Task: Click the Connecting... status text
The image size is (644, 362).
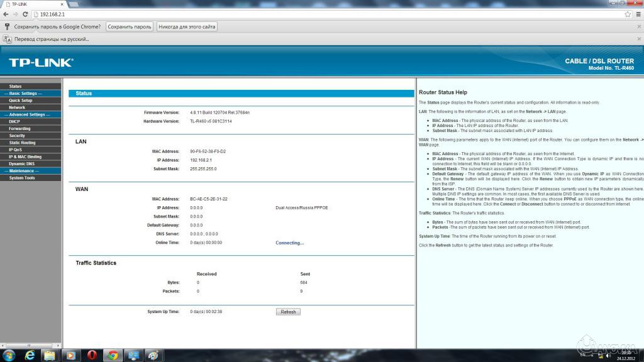Action: click(x=289, y=243)
